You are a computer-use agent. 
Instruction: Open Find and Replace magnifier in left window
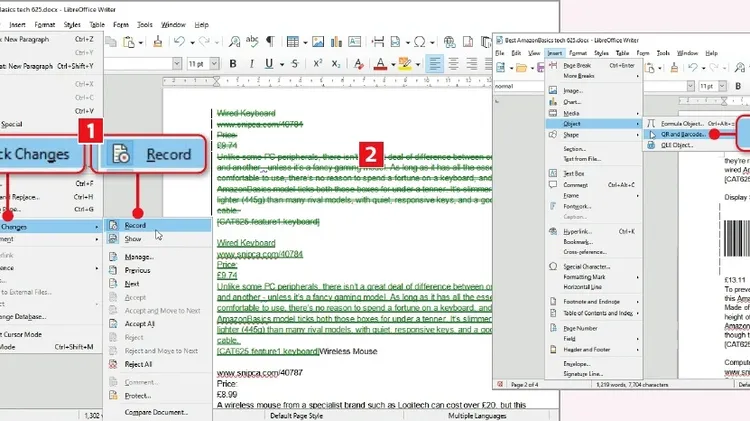234,42
